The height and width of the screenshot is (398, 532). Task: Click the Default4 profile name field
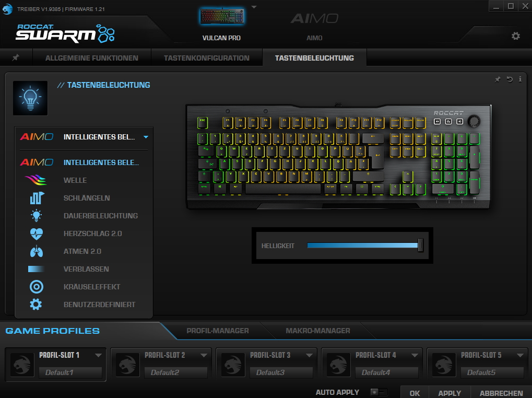[x=386, y=372]
